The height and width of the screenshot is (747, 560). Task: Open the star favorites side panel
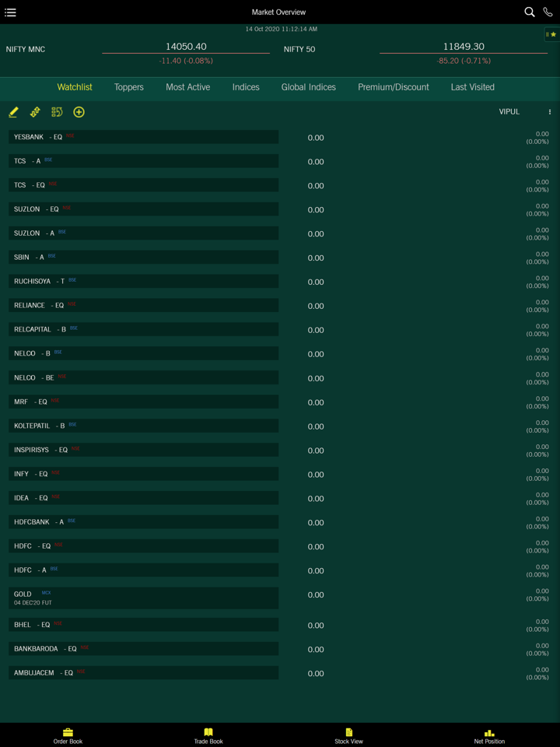[551, 34]
